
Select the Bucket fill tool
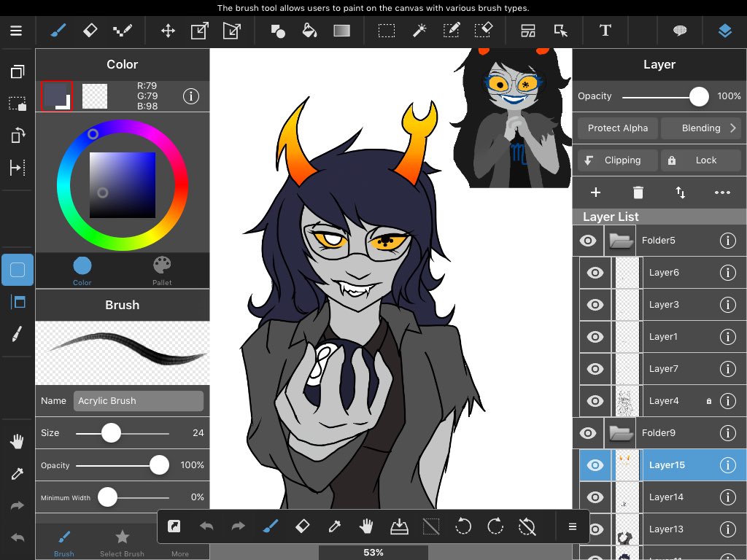click(x=309, y=31)
